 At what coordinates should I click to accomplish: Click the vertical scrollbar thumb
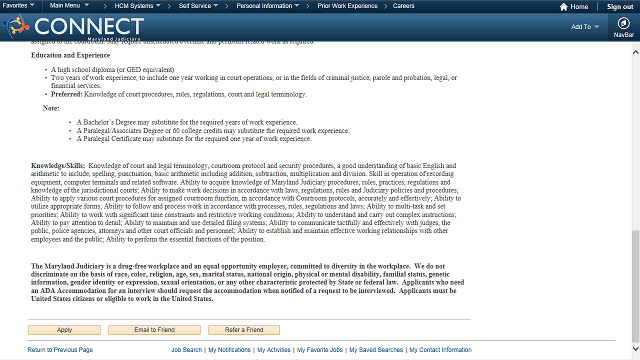pyautogui.click(x=636, y=286)
